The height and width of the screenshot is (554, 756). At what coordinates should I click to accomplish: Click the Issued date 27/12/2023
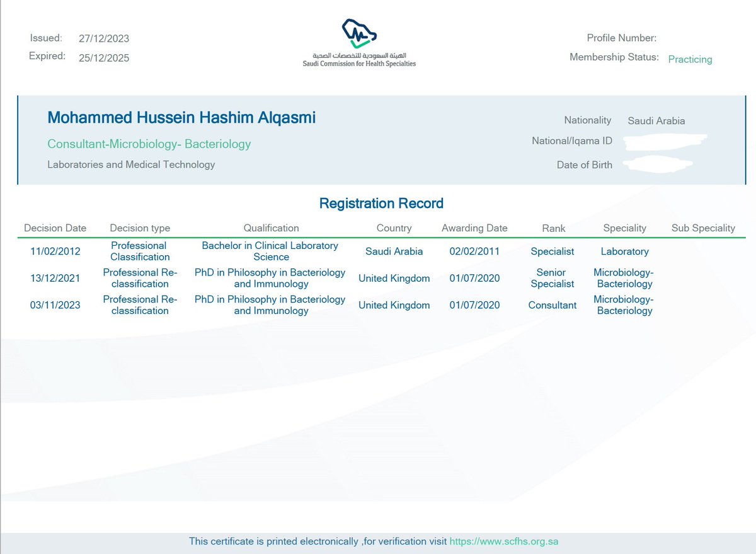(x=104, y=38)
